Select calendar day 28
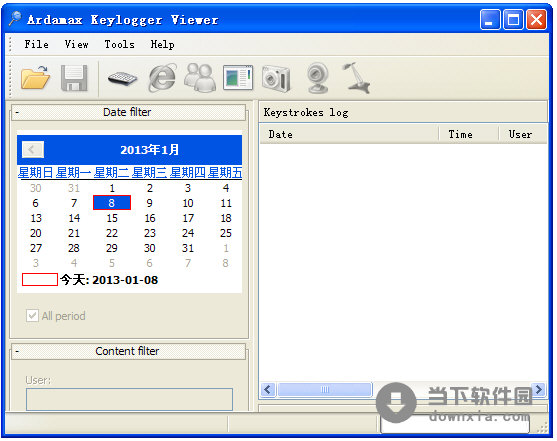The height and width of the screenshot is (441, 557). pos(74,248)
